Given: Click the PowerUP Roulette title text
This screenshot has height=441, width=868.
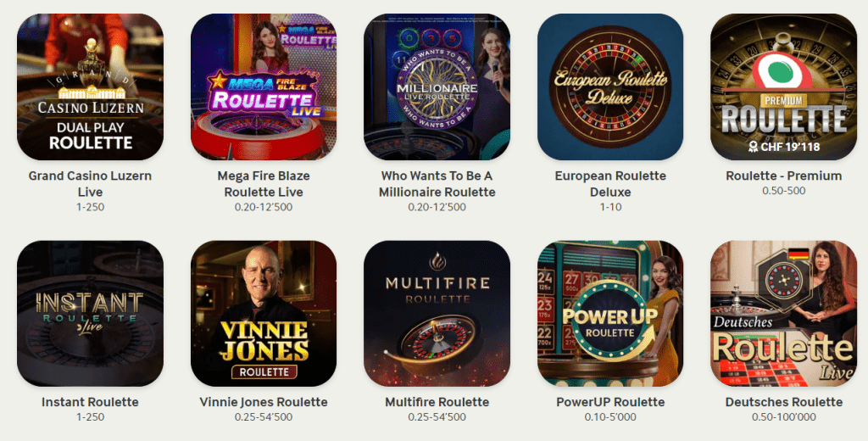Looking at the screenshot, I should [x=610, y=402].
